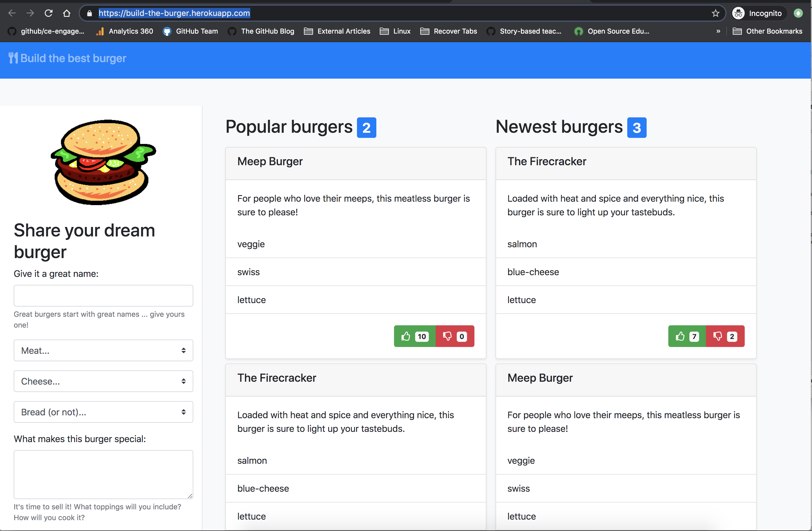Focus the burger name input field
812x531 pixels.
[x=103, y=295]
